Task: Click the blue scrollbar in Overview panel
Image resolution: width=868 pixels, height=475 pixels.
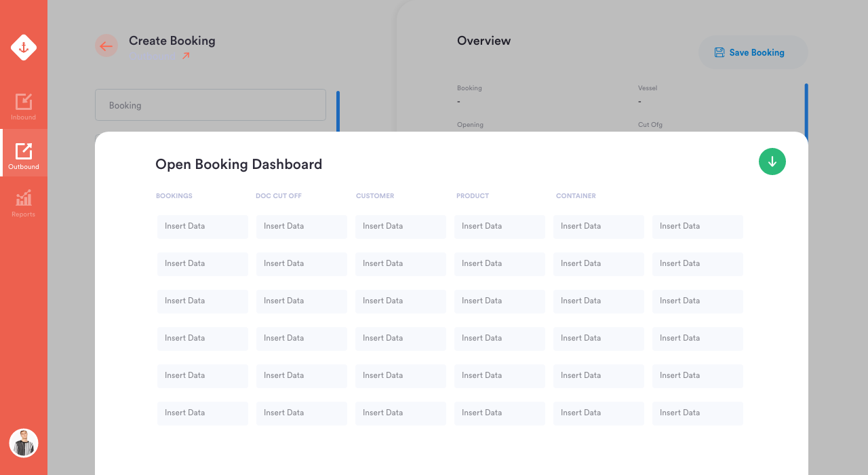Action: pyautogui.click(x=806, y=107)
